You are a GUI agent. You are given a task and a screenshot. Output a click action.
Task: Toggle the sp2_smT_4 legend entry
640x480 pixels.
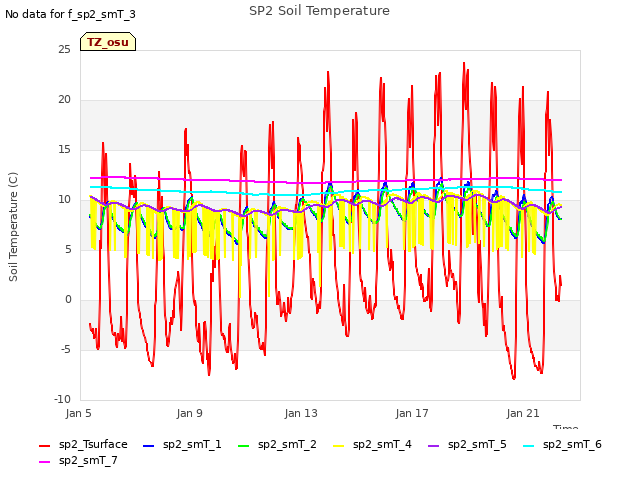pyautogui.click(x=372, y=444)
